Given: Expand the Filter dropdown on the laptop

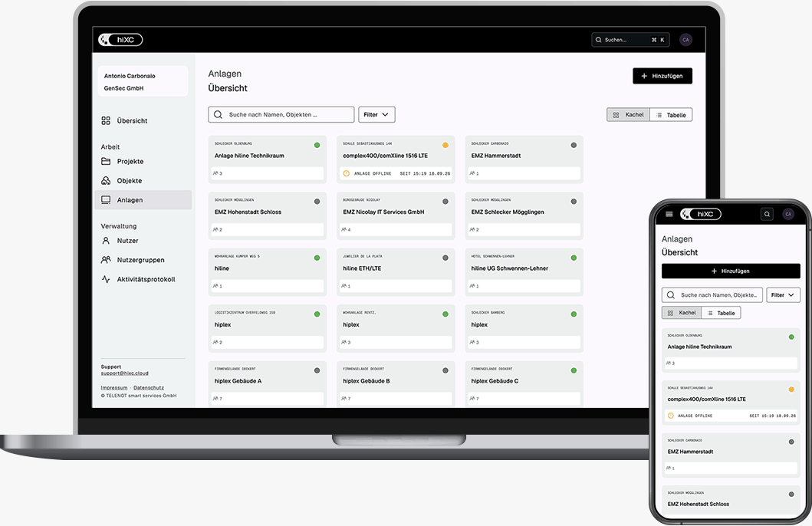Looking at the screenshot, I should point(376,114).
